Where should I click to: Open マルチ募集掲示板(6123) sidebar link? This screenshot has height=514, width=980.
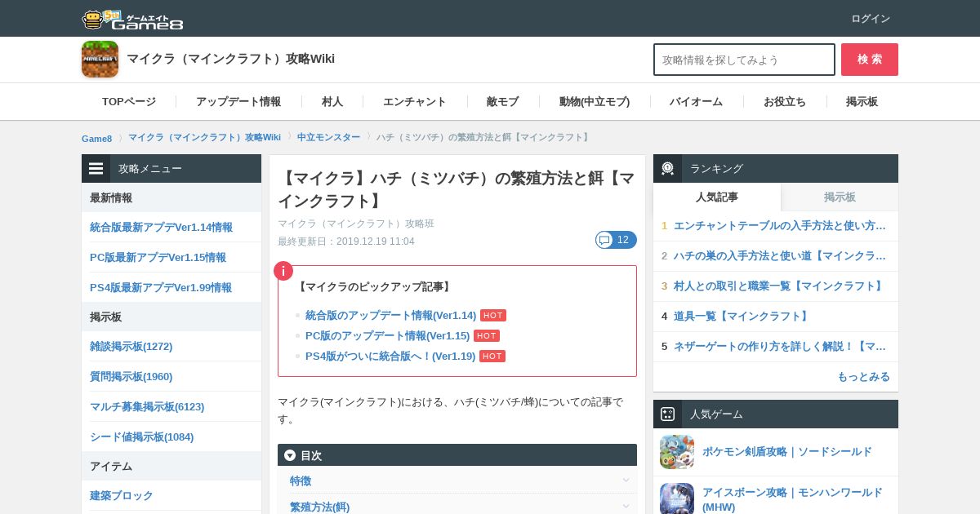(x=147, y=407)
